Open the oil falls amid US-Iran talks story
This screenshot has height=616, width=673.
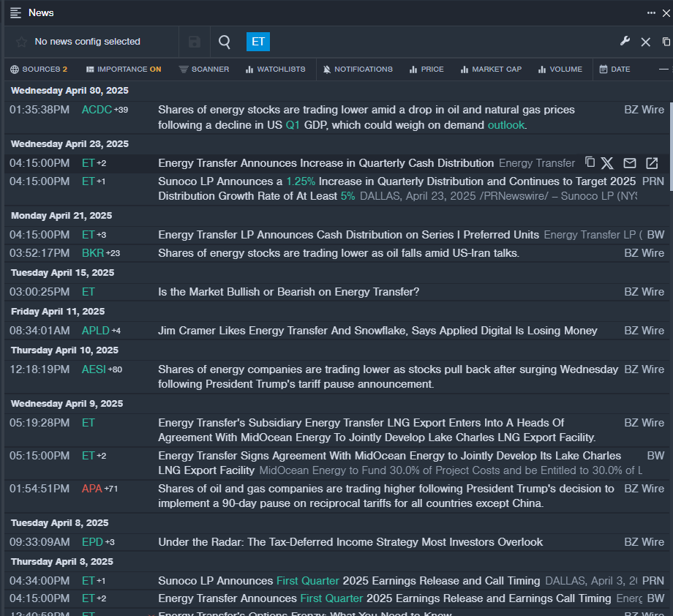[x=339, y=253]
